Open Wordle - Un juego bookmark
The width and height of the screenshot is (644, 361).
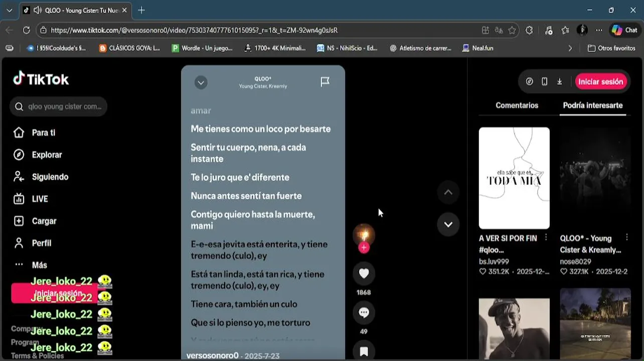point(203,48)
